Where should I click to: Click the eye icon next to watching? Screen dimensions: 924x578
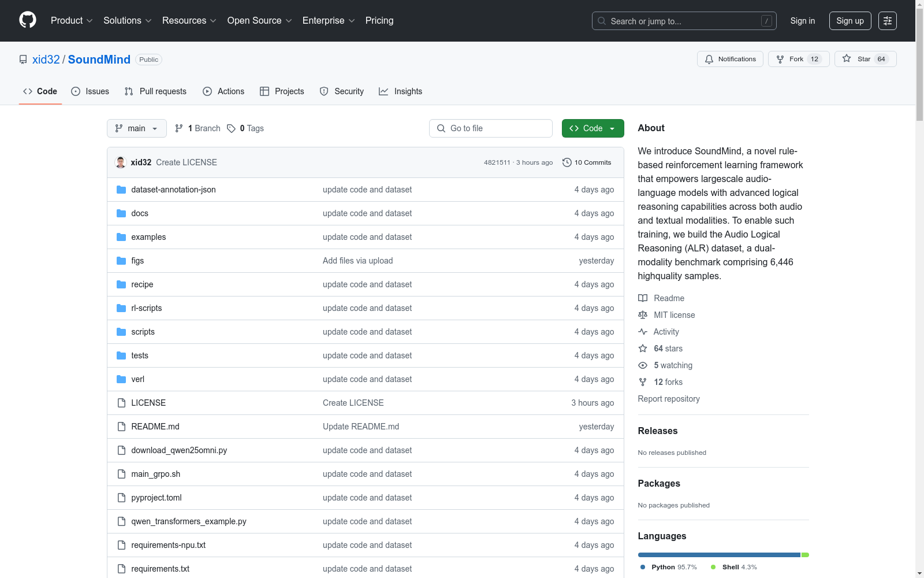[643, 365]
